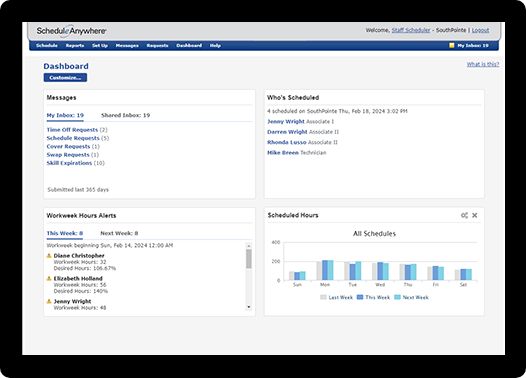The width and height of the screenshot is (526, 378).
Task: Click the Staff Scheduler profile link
Action: (x=411, y=30)
